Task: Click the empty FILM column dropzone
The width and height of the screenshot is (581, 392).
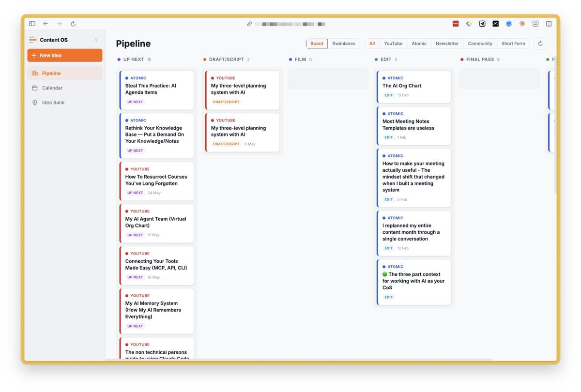Action: point(328,78)
